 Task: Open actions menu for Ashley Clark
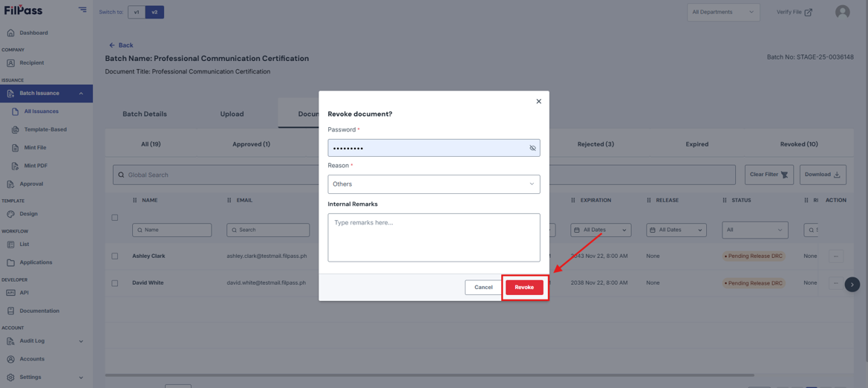coord(836,256)
